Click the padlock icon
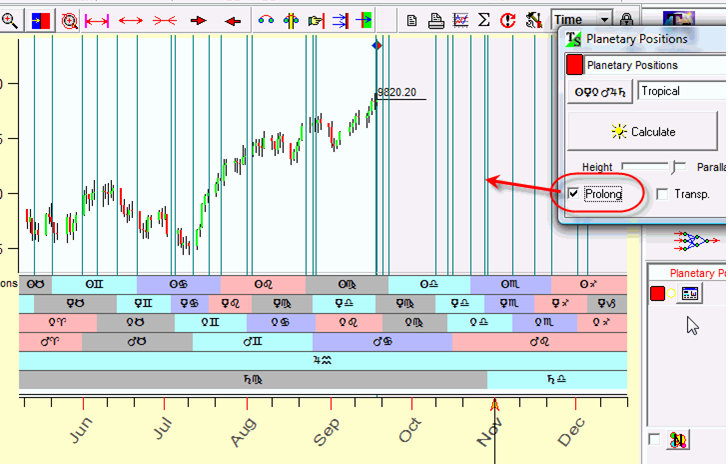728x464 pixels. point(627,20)
